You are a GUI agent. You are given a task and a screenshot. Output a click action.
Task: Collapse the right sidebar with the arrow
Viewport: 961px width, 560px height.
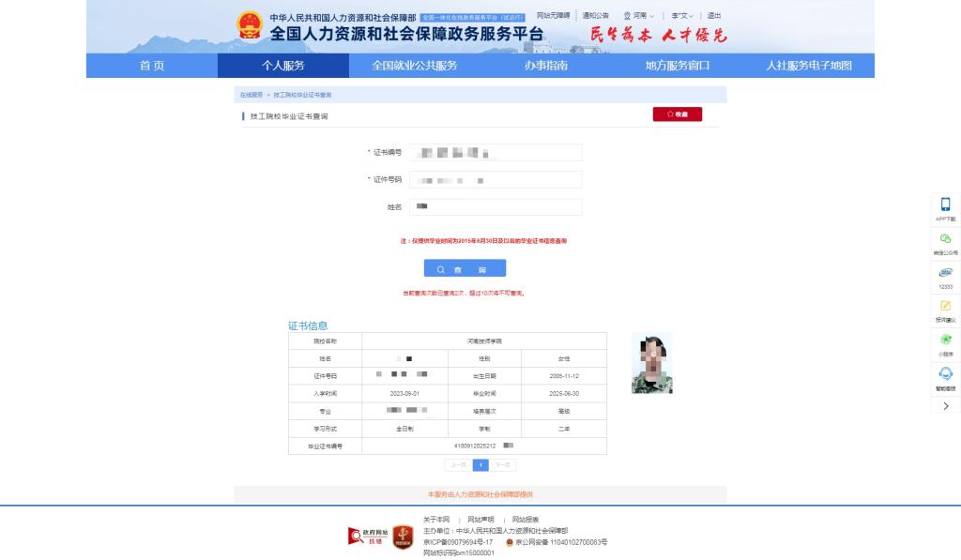946,405
